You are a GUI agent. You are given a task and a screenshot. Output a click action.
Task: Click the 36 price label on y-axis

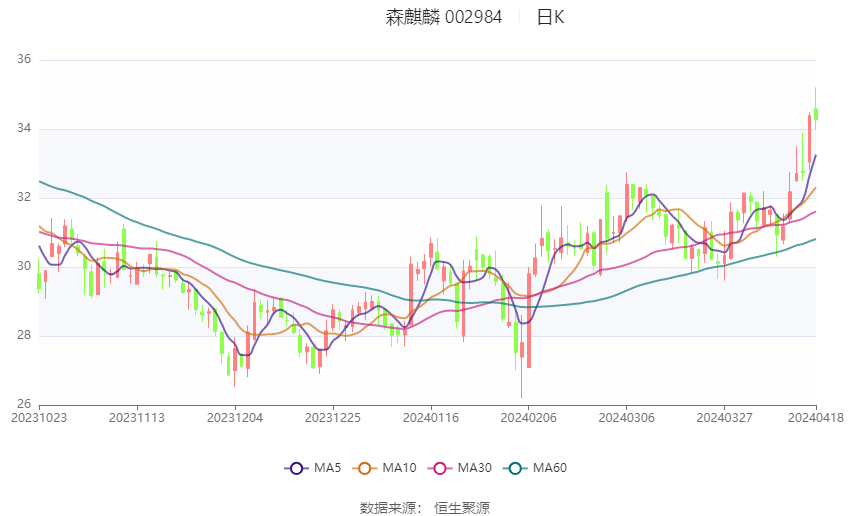click(24, 60)
